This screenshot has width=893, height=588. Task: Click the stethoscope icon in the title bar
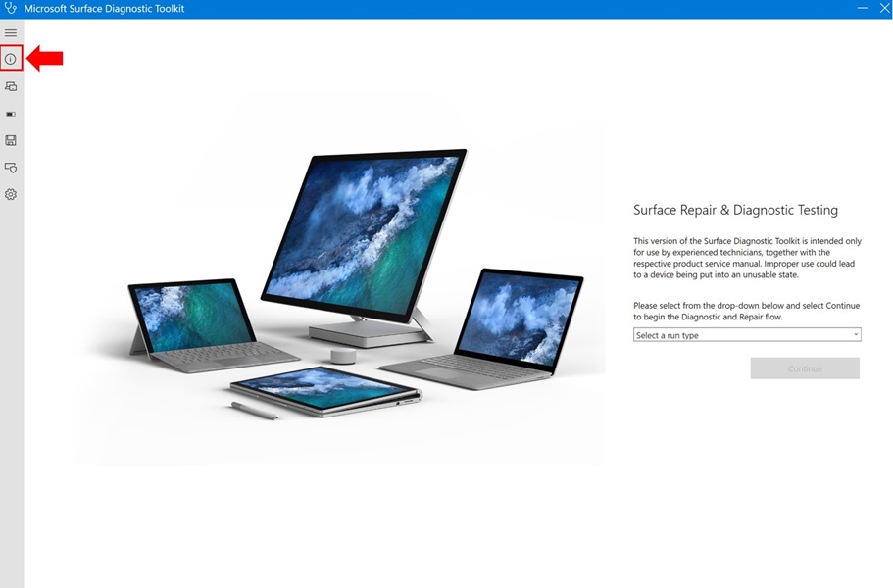click(10, 8)
